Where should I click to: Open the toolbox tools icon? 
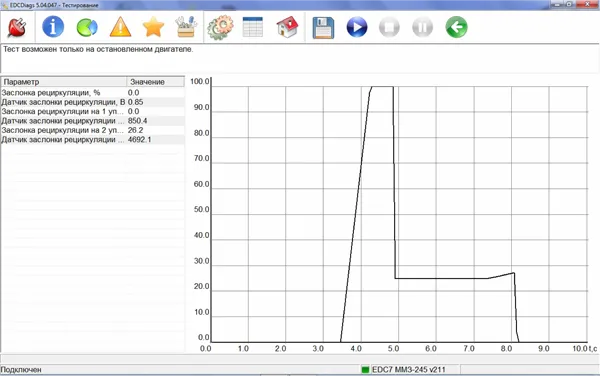click(x=186, y=27)
